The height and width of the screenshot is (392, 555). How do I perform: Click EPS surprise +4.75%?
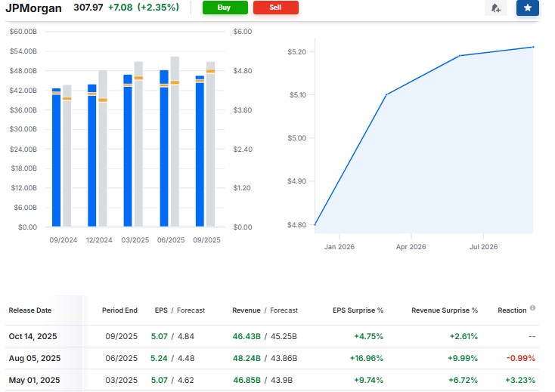point(368,336)
